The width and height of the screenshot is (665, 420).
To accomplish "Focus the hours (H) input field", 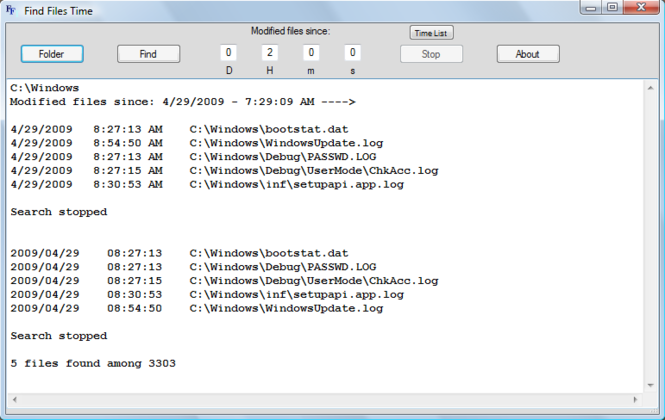I will 270,53.
